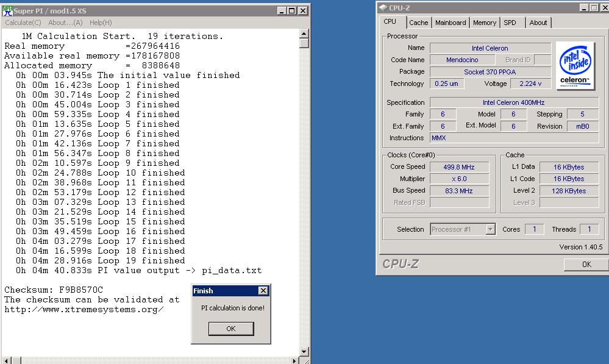Click the Super PI vertical scrollbar up arrow
This screenshot has height=364, width=609.
click(x=304, y=34)
